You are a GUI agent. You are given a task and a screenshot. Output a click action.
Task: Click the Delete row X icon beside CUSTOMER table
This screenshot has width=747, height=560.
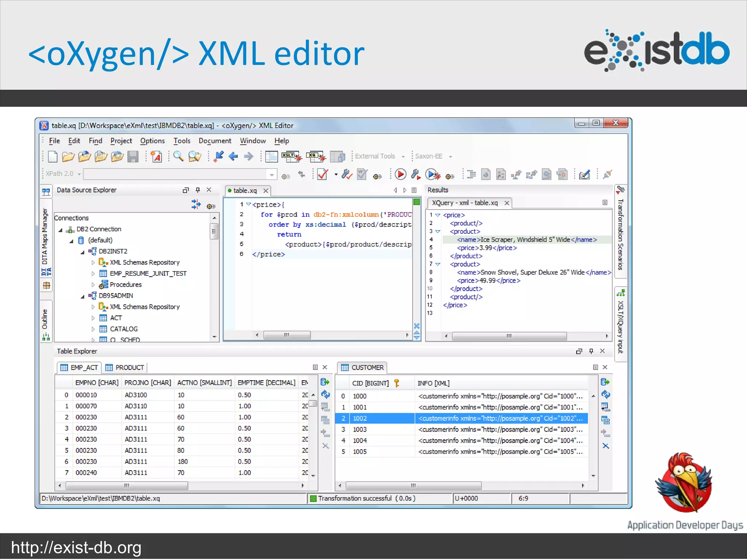click(606, 446)
